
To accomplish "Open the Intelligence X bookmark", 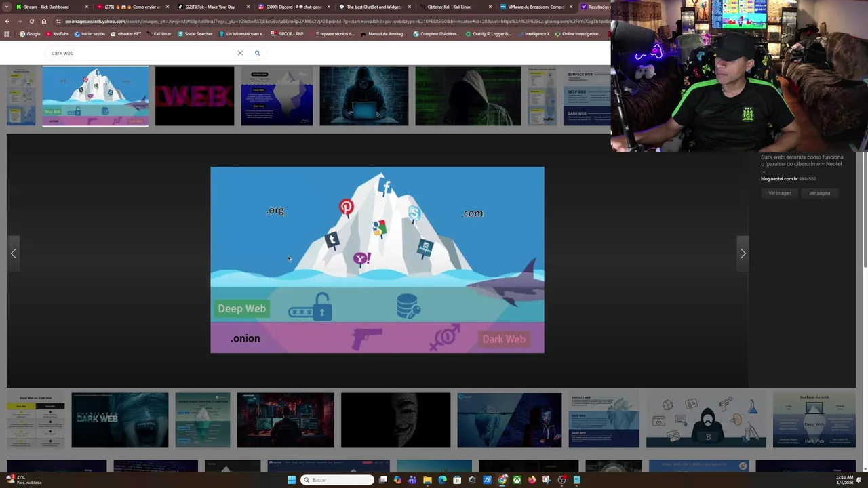I will [x=534, y=34].
